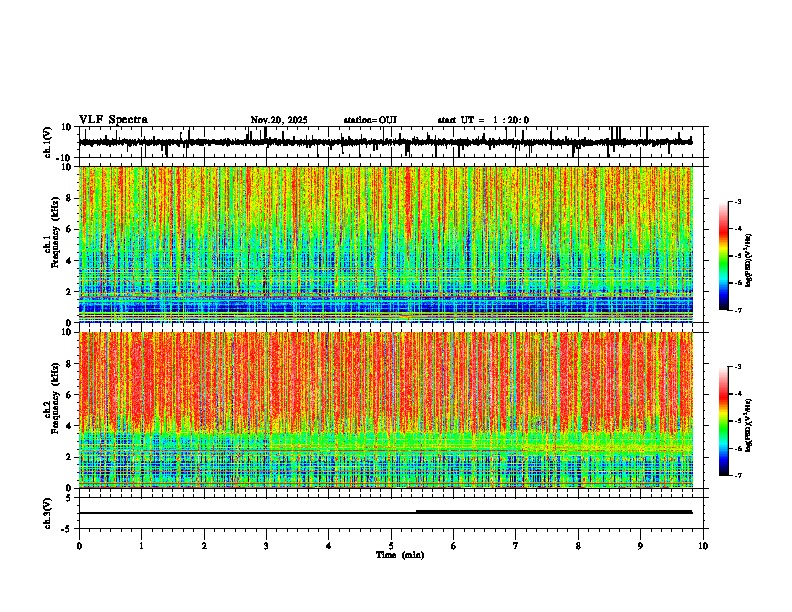Click the 'Time (min)' axis label
Screen dimensions: 792x612
click(x=400, y=555)
